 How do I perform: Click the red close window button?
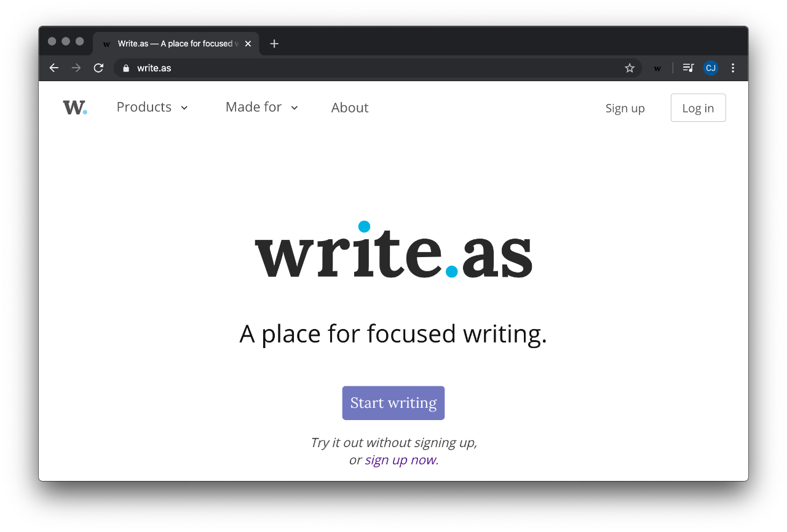52,41
